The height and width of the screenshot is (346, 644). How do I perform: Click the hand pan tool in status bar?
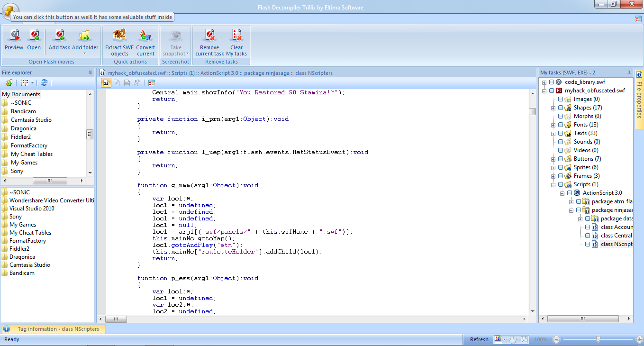pos(513,339)
